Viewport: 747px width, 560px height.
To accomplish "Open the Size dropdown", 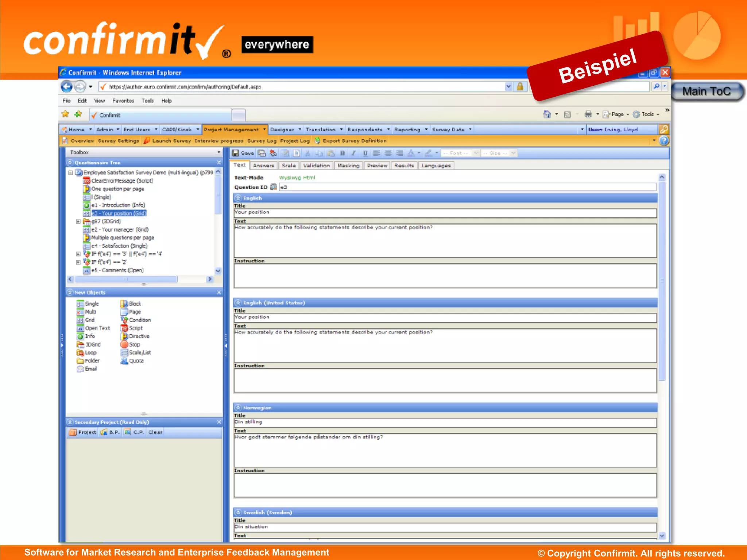I will [x=499, y=153].
